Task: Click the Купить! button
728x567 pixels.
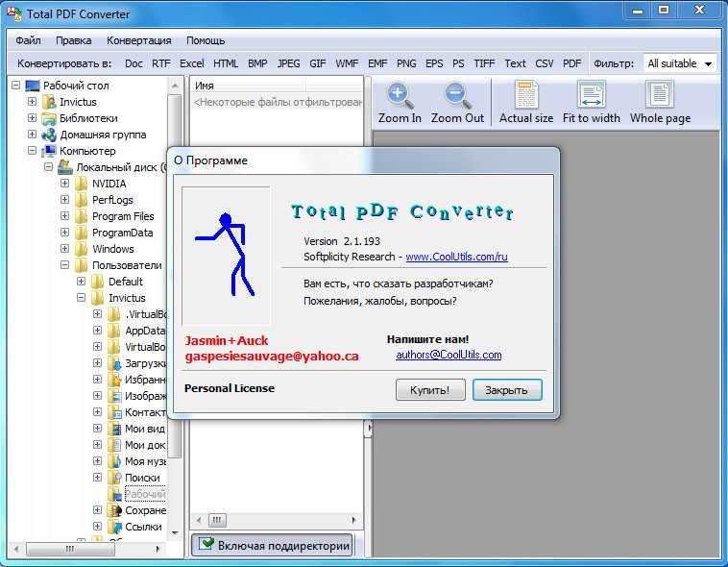Action: (x=430, y=390)
